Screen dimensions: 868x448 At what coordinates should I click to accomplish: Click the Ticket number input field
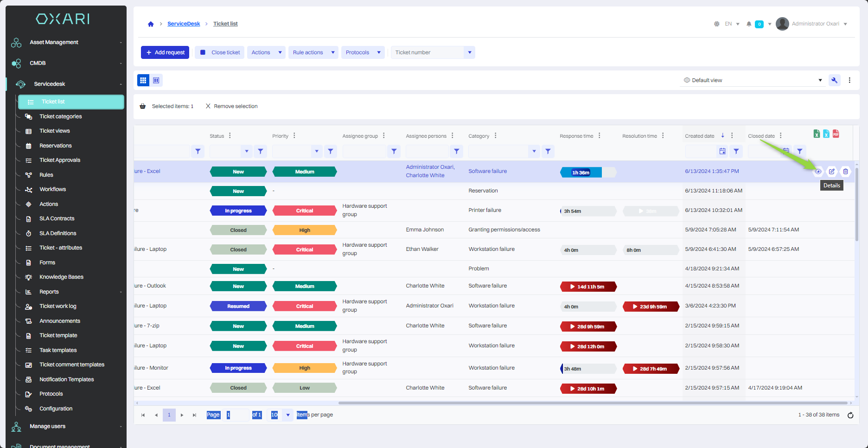click(427, 52)
